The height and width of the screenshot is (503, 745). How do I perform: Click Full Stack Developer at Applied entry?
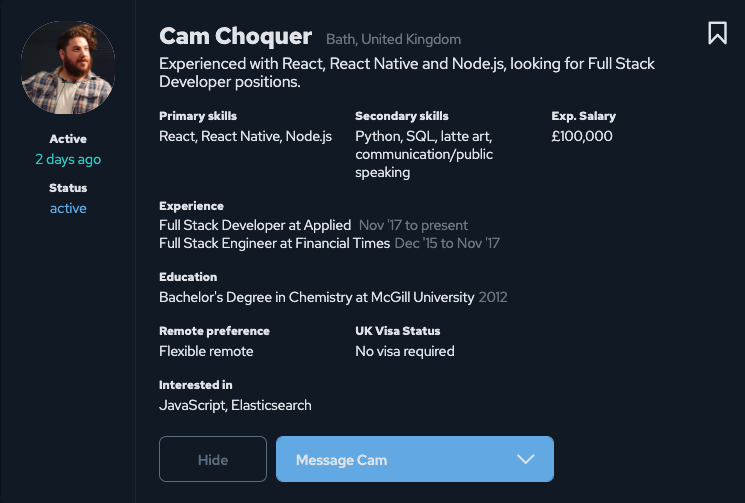(255, 225)
